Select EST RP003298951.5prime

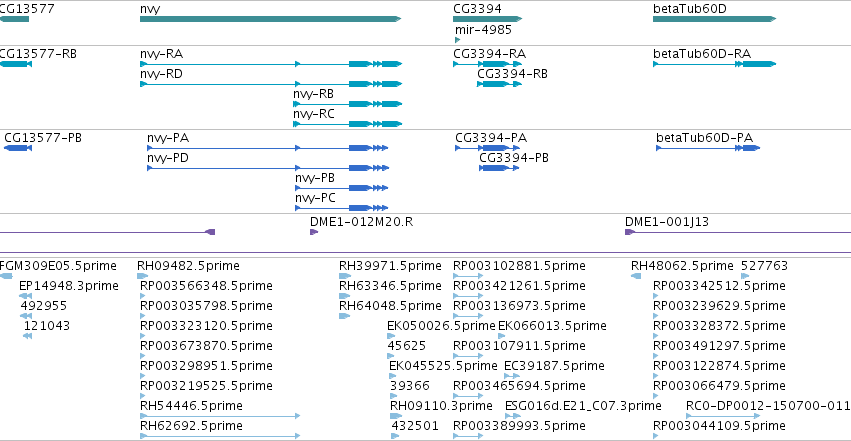pyautogui.click(x=143, y=376)
